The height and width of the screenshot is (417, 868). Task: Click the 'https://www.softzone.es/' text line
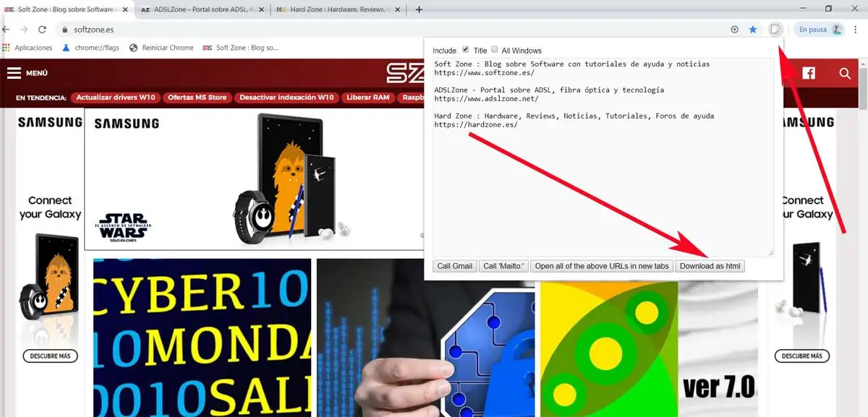[x=485, y=73]
